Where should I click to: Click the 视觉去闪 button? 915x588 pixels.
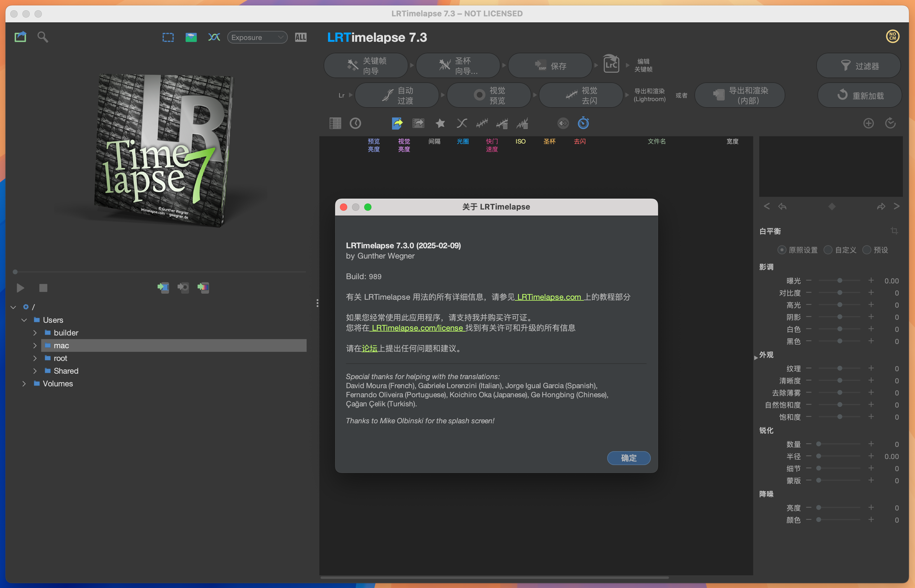click(x=581, y=95)
